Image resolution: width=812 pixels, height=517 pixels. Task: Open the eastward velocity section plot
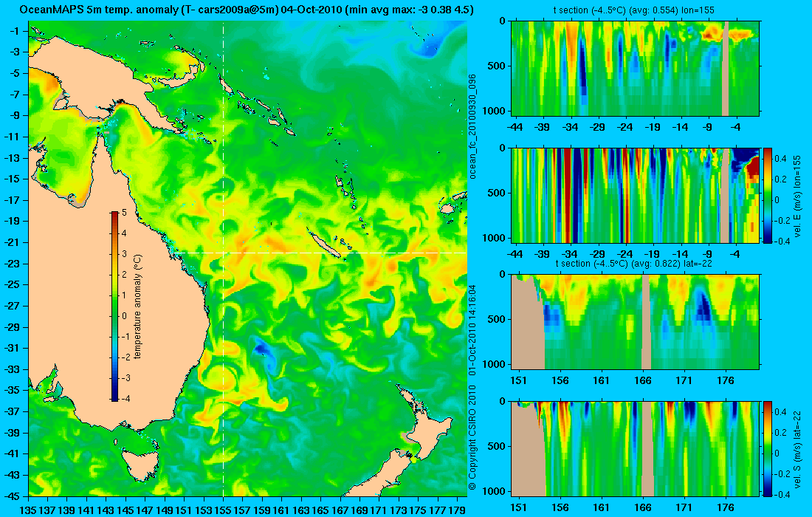point(635,195)
